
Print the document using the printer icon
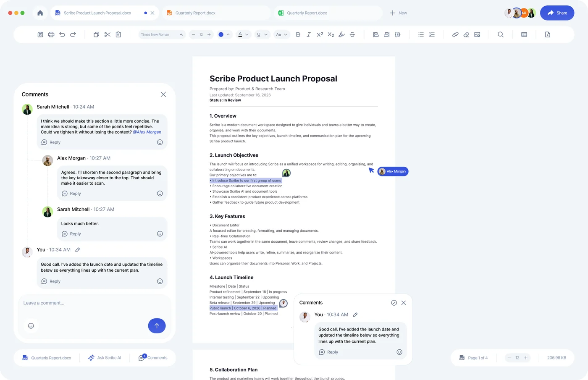(x=51, y=34)
